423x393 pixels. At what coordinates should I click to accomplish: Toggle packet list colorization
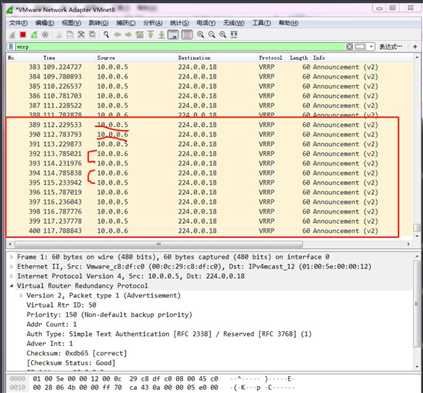pos(187,35)
